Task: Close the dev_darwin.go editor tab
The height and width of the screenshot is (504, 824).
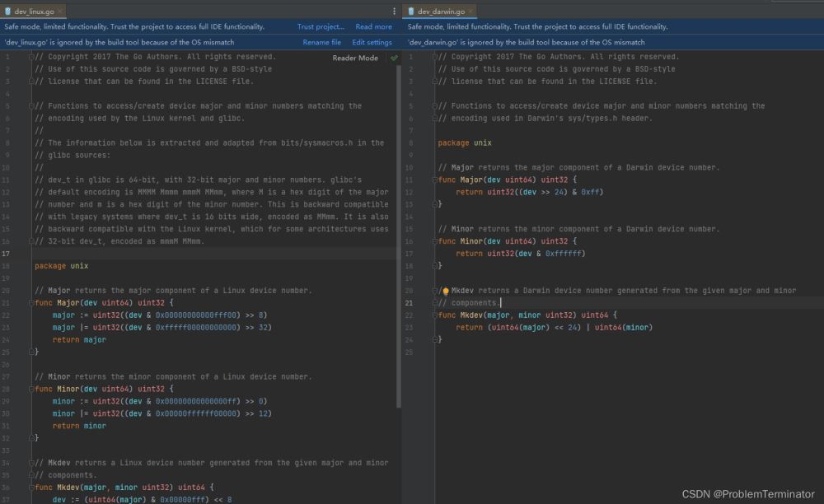Action: (x=471, y=11)
